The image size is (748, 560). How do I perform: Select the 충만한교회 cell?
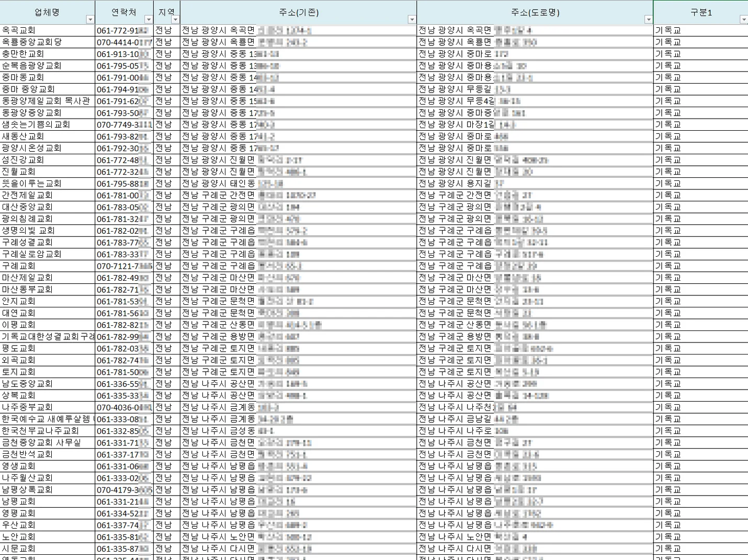pyautogui.click(x=48, y=54)
